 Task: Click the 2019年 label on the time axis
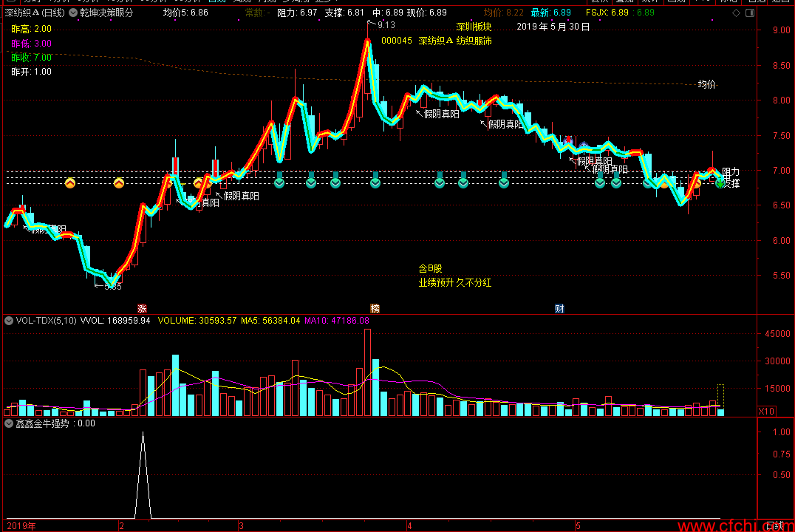pyautogui.click(x=21, y=526)
